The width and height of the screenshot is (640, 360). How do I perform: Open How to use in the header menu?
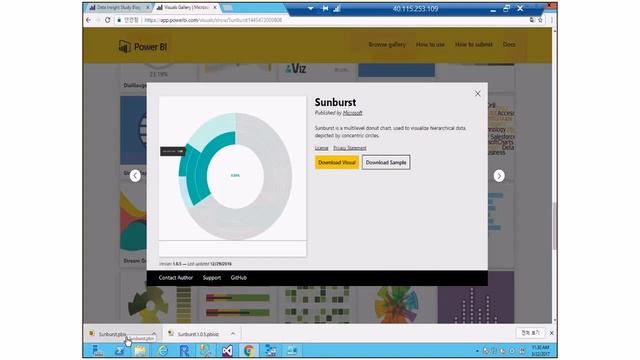430,44
